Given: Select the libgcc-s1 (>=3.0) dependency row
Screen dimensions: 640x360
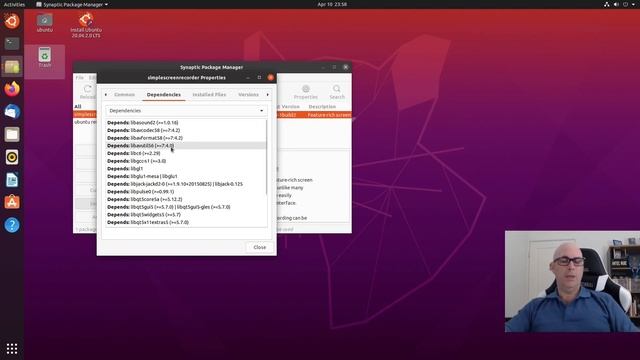Looking at the screenshot, I should point(186,161).
